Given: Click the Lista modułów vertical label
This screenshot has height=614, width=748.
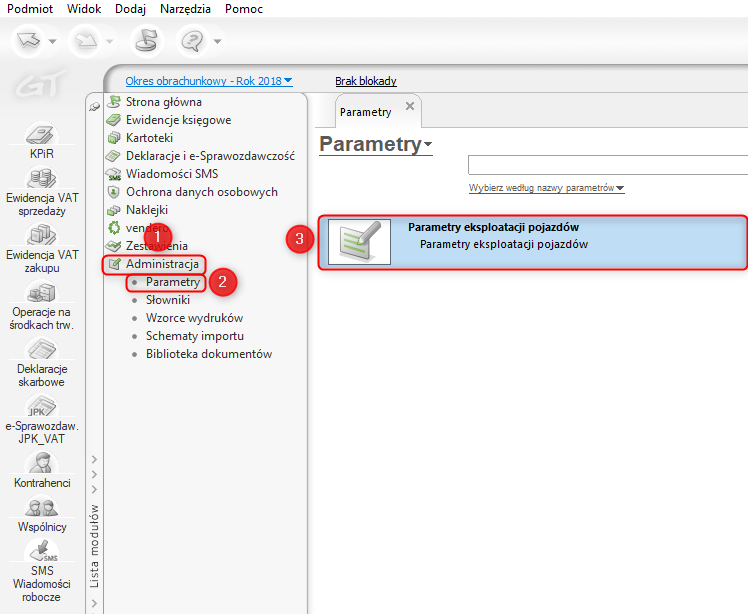Looking at the screenshot, I should (x=94, y=546).
